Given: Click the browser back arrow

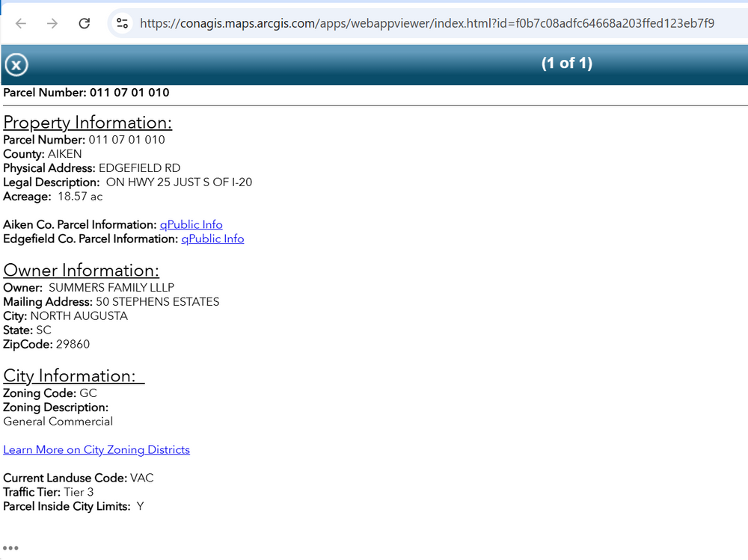Looking at the screenshot, I should pyautogui.click(x=21, y=23).
